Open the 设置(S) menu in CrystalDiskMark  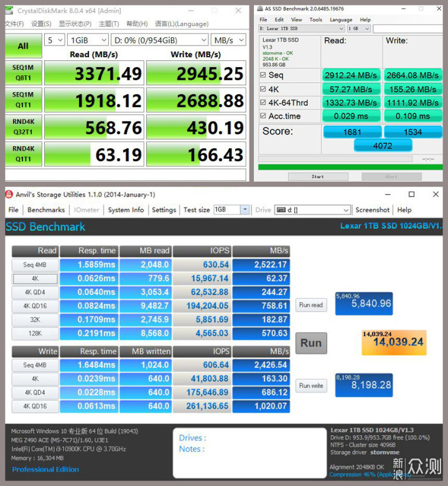tap(41, 24)
